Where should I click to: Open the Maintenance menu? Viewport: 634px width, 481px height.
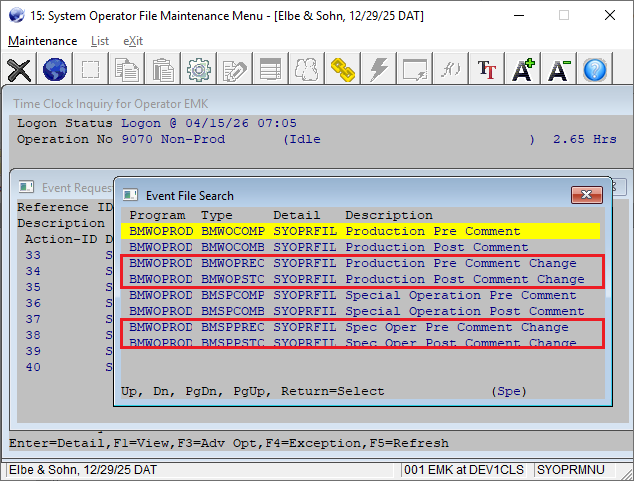point(42,41)
